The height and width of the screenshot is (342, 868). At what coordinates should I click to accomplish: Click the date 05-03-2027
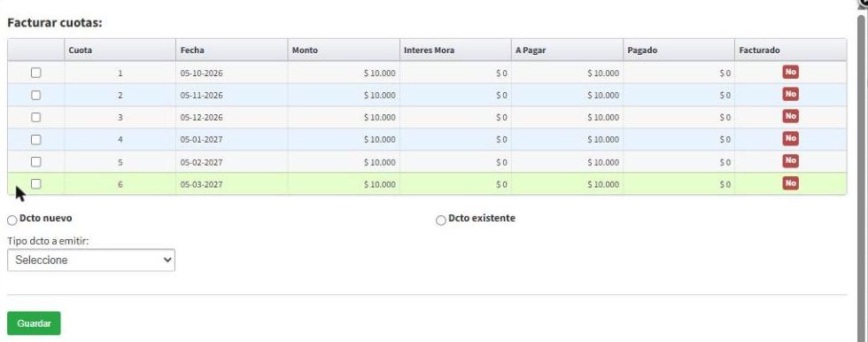coord(202,184)
